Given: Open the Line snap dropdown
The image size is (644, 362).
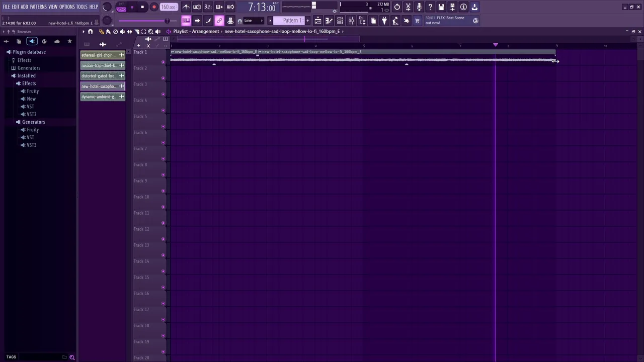Looking at the screenshot, I should [254, 21].
